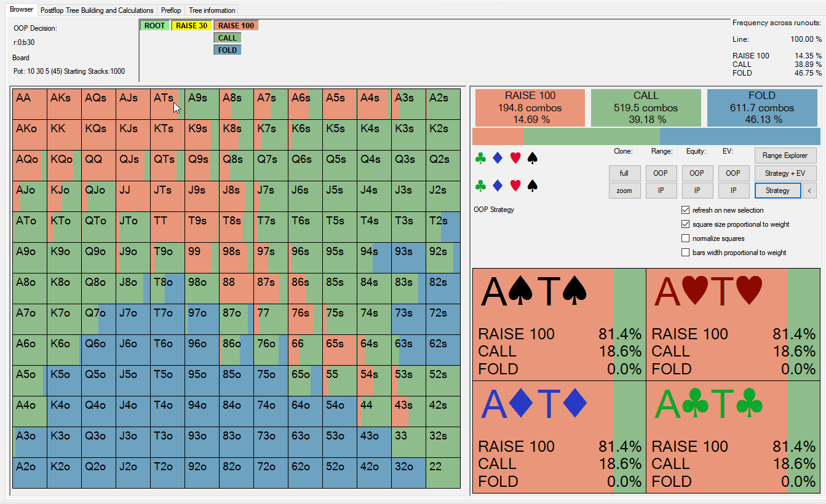Screen dimensions: 826x504
Task: Uncheck refresh on new selection
Action: point(686,210)
